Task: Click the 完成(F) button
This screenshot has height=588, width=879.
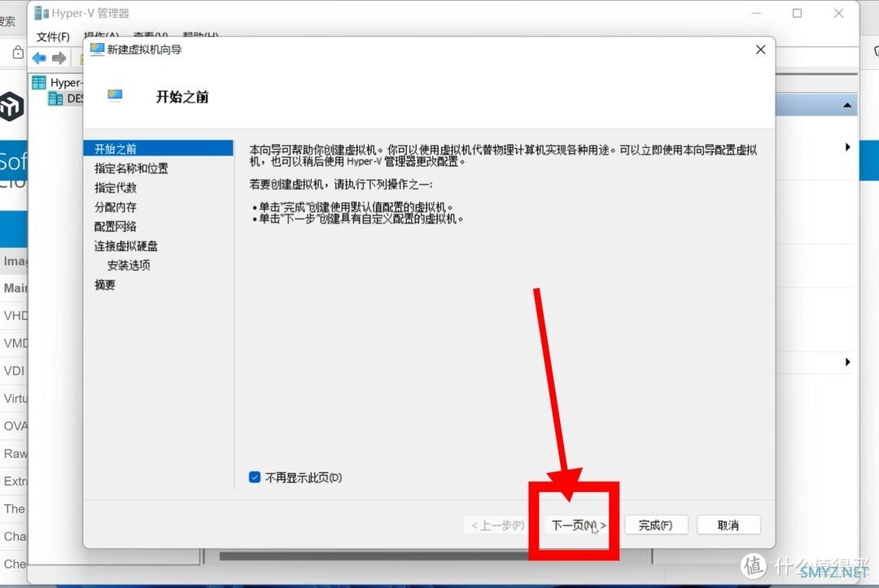Action: coord(656,525)
